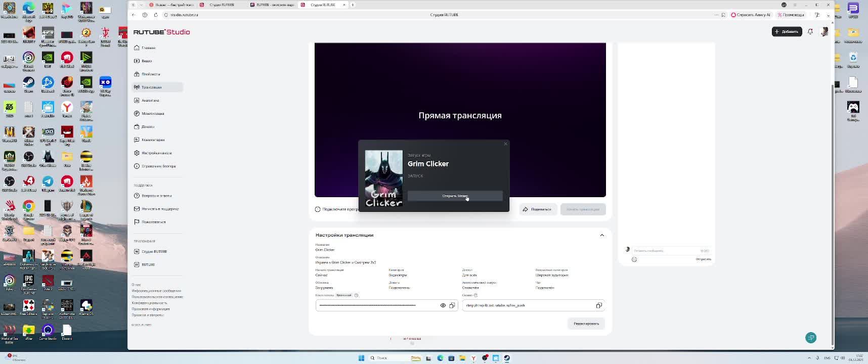Go back in the browser
Viewport: 868px width, 364px height.
(134, 15)
